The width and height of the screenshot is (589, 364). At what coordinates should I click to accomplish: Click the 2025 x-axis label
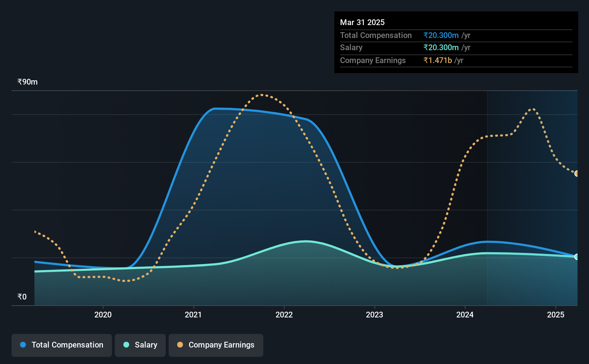pyautogui.click(x=556, y=315)
